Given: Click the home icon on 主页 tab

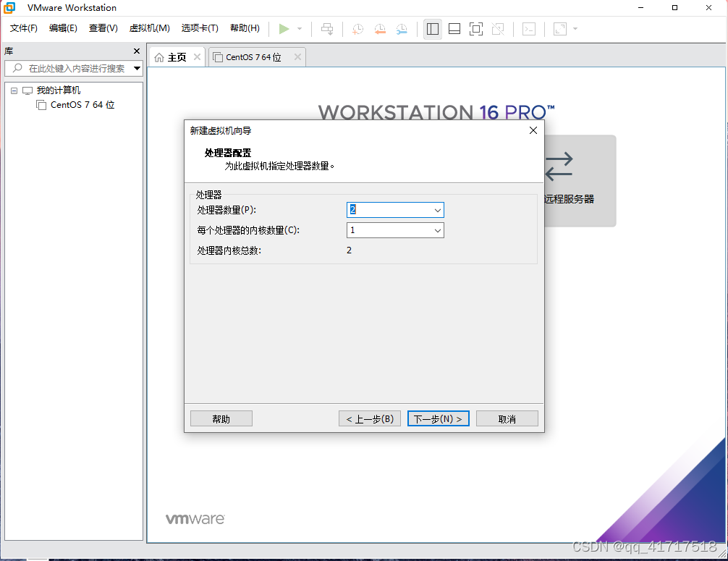Looking at the screenshot, I should (159, 57).
